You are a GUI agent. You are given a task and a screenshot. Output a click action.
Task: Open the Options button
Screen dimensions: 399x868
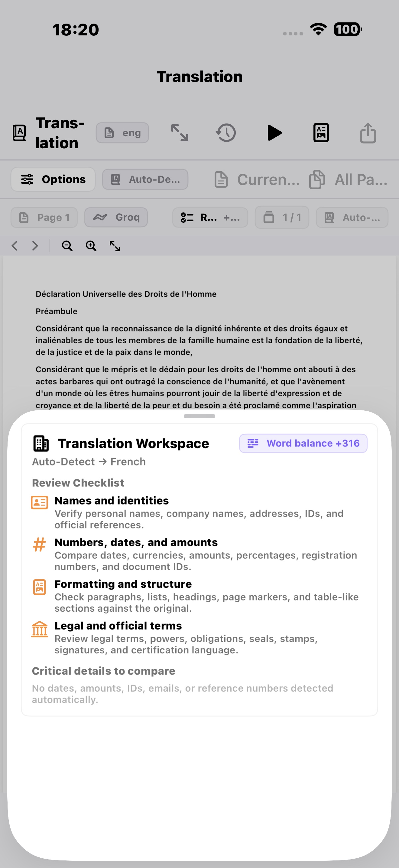[53, 179]
